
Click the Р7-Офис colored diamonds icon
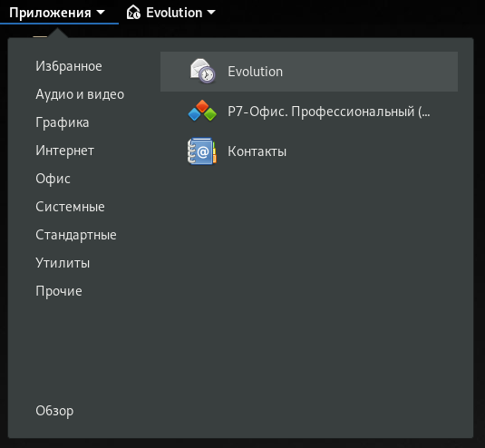click(202, 111)
